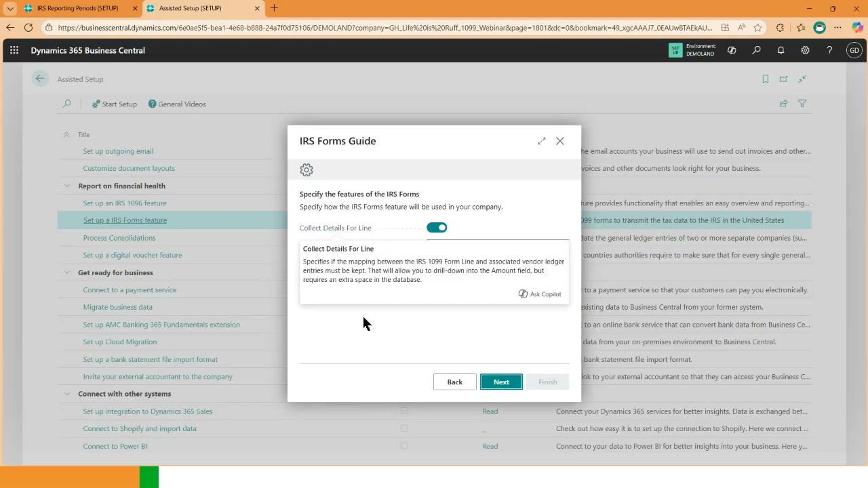The height and width of the screenshot is (488, 868).
Task: Open Connect to a payment service
Action: pos(130,289)
